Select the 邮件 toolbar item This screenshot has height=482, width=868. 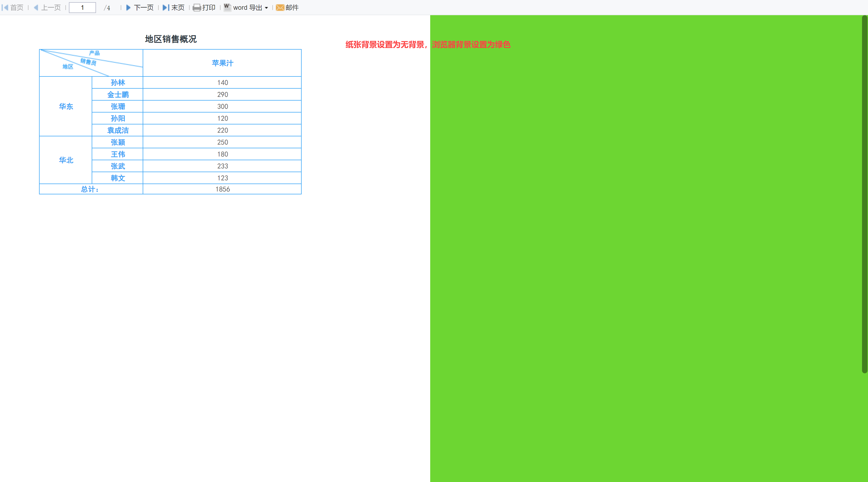(x=292, y=7)
